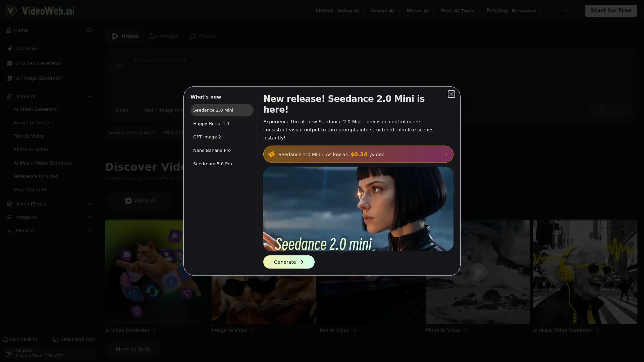
Task: Click the Upgrade Limited Time 20% OFF banner
Action: pyautogui.click(x=49, y=353)
